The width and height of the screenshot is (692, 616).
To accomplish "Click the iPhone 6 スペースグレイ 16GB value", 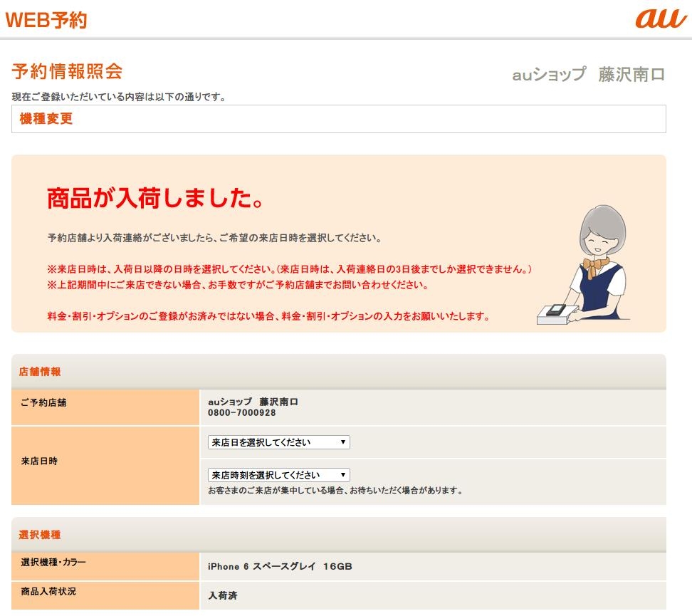I will (280, 567).
